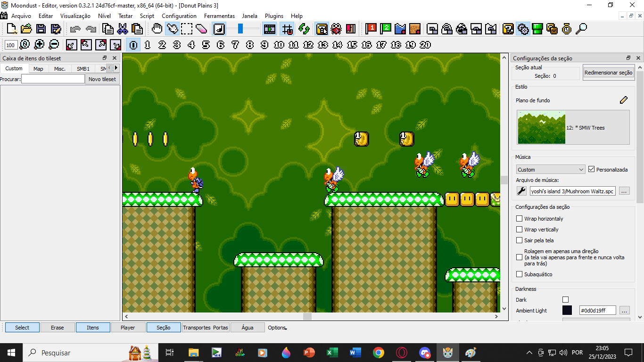Image resolution: width=644 pixels, height=362 pixels.
Task: Open the Música Custom dropdown
Action: [x=551, y=169]
